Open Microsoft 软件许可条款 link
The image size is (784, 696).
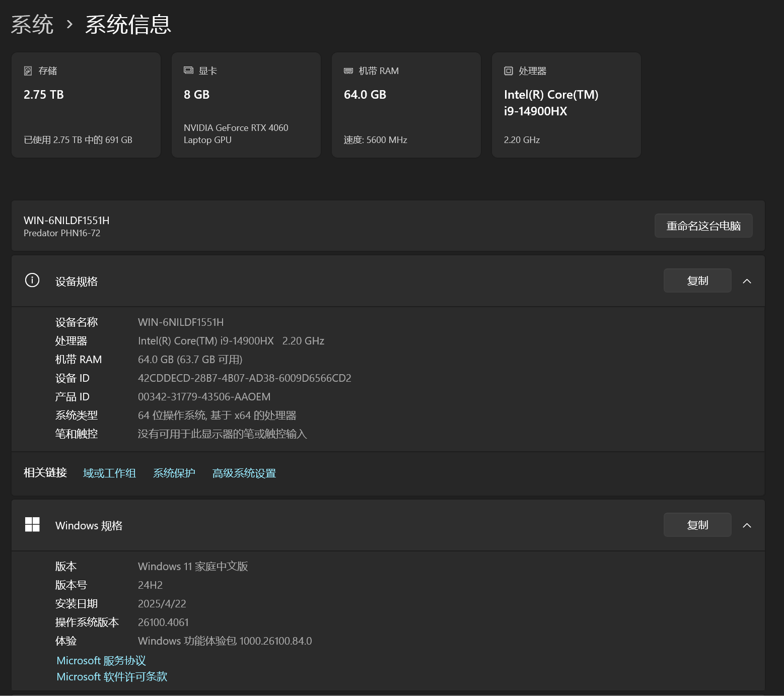click(112, 676)
